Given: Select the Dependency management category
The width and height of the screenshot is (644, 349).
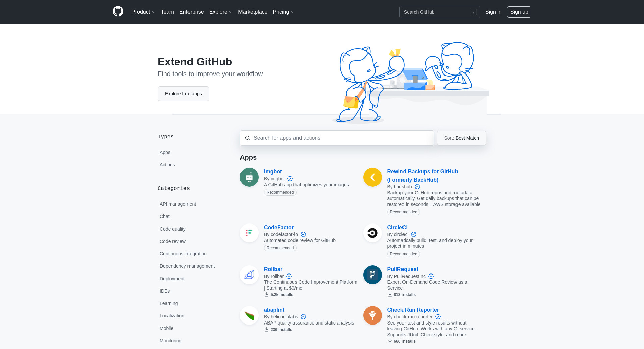Looking at the screenshot, I should (187, 266).
